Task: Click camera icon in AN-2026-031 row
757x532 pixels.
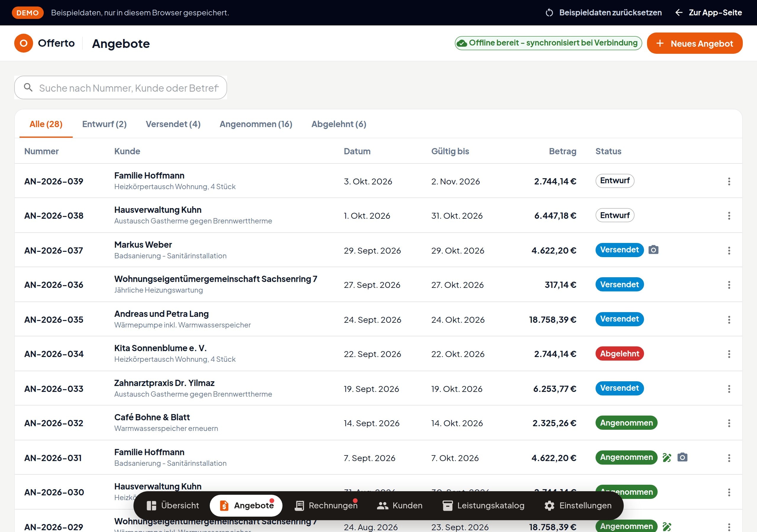Action: tap(682, 457)
